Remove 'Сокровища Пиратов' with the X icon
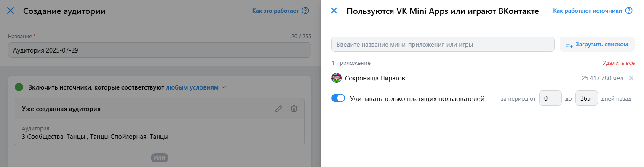This screenshot has width=644, height=167. (x=631, y=78)
